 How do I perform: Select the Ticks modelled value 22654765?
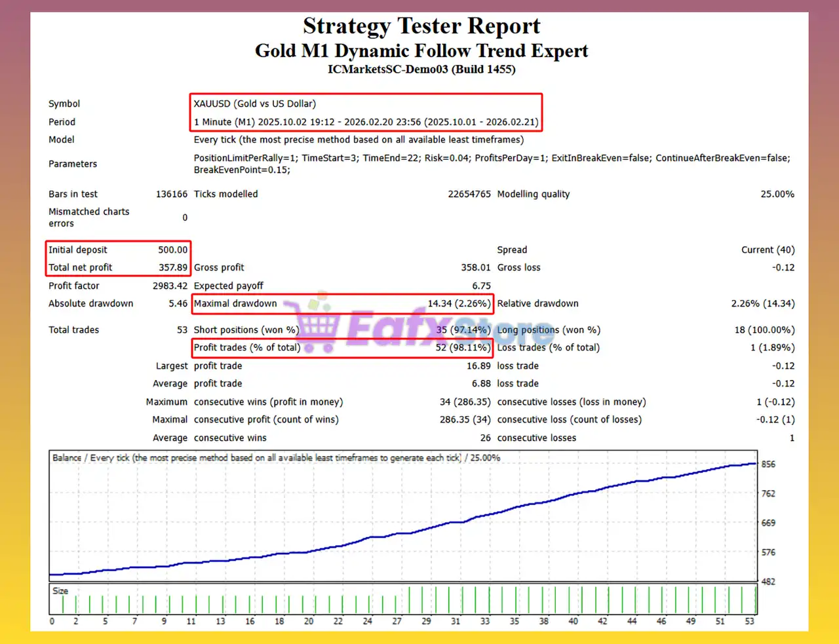click(469, 194)
